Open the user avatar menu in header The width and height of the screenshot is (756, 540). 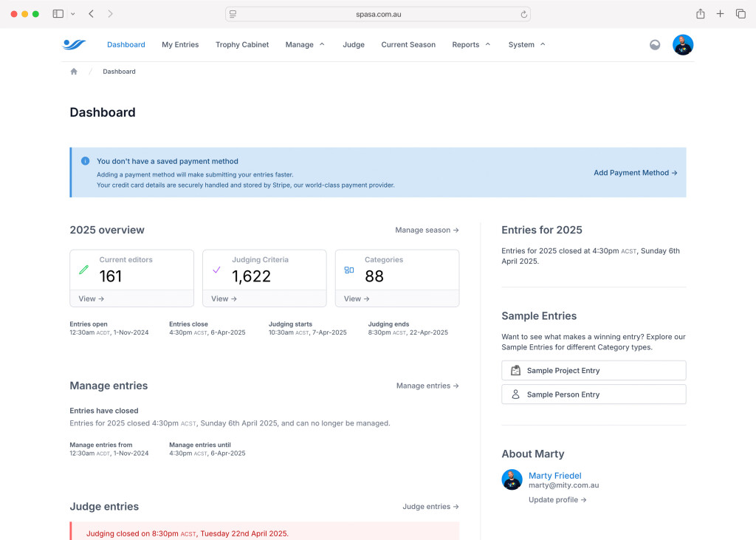click(683, 45)
